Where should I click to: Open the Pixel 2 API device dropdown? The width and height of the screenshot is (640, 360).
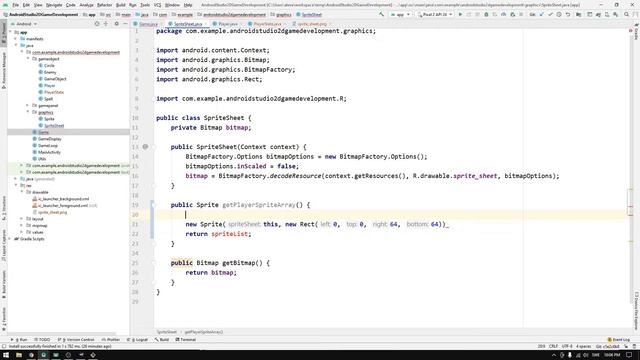tap(435, 15)
